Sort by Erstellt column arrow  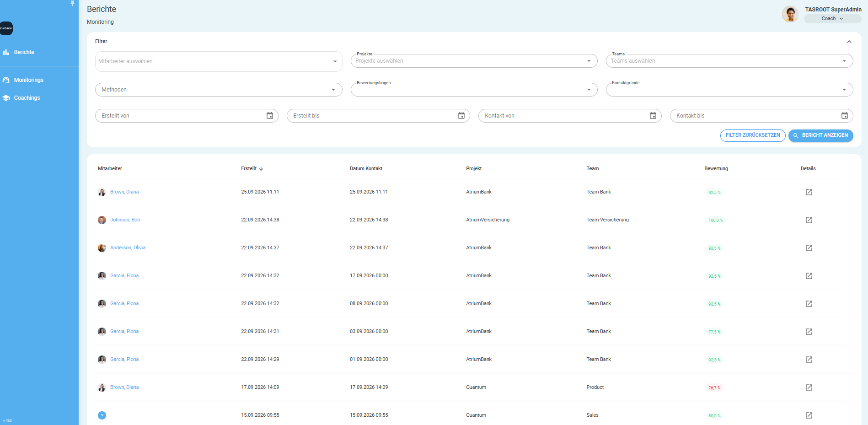pyautogui.click(x=261, y=169)
